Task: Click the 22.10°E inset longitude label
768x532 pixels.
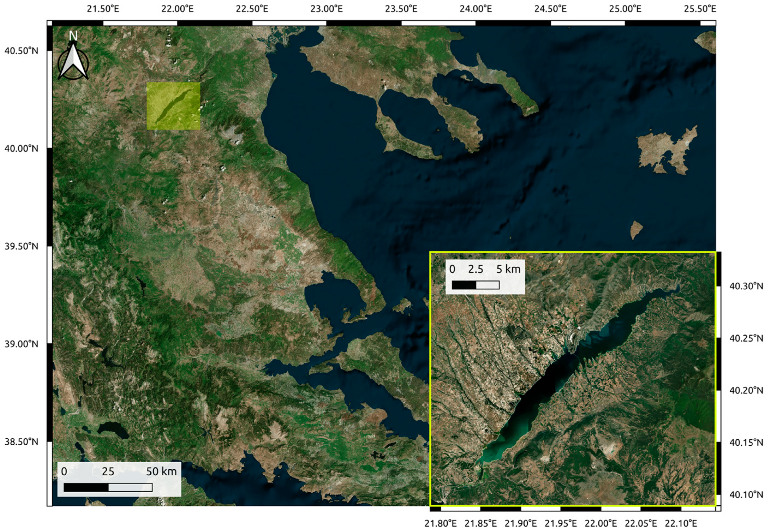Action: pos(681,523)
